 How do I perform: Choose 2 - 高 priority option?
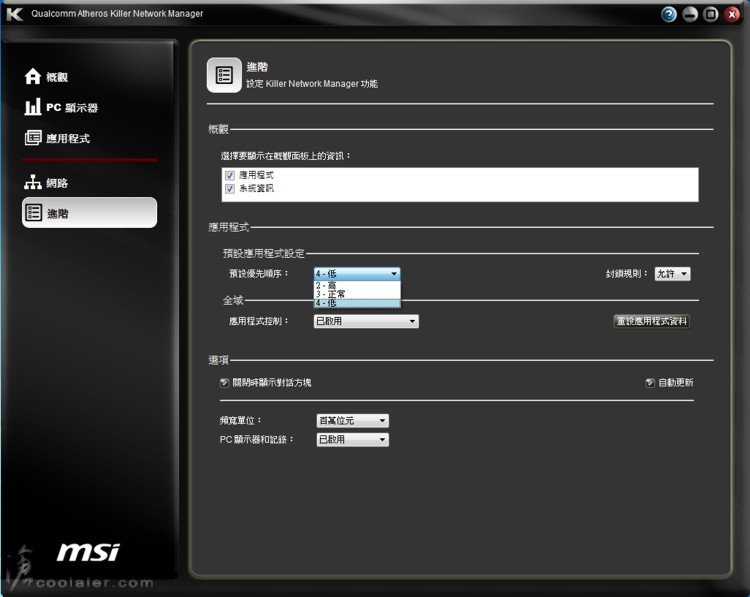click(357, 285)
